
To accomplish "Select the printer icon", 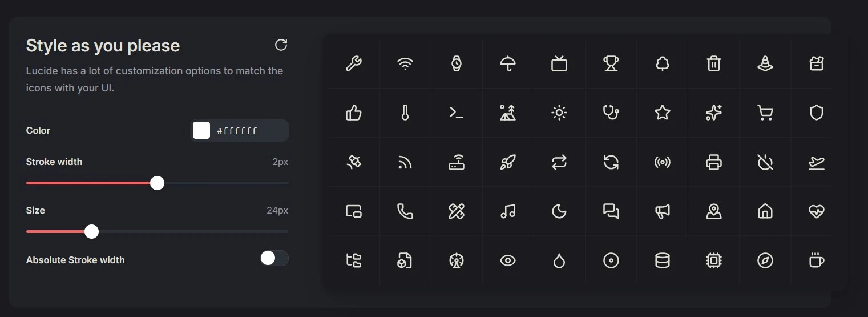I will tap(713, 162).
